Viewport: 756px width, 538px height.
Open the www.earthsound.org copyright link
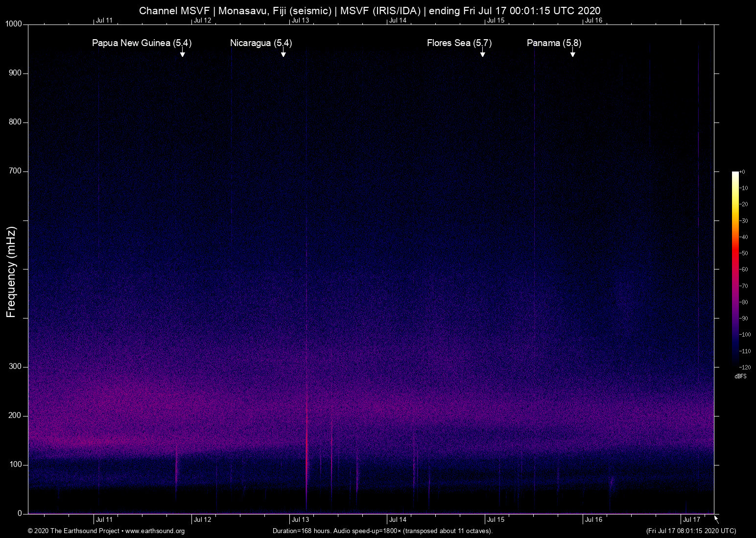(155, 531)
